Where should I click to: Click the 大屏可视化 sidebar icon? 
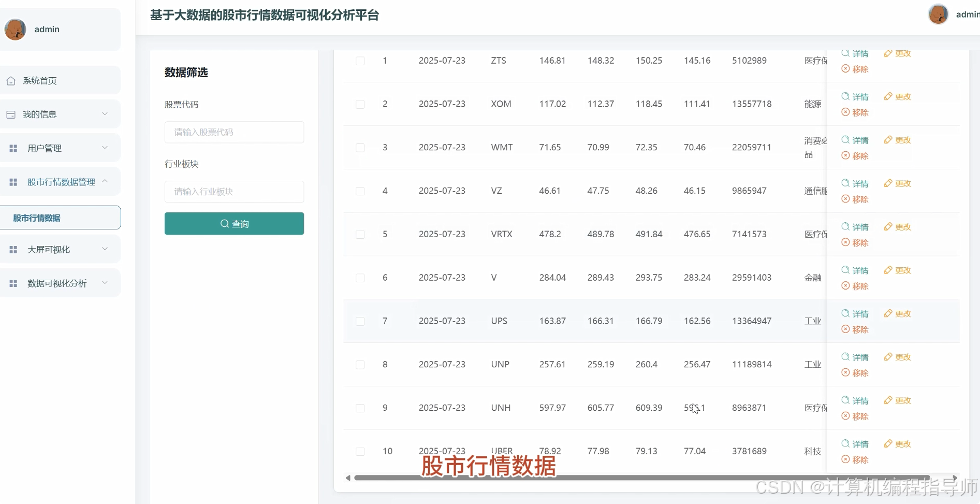coord(13,249)
